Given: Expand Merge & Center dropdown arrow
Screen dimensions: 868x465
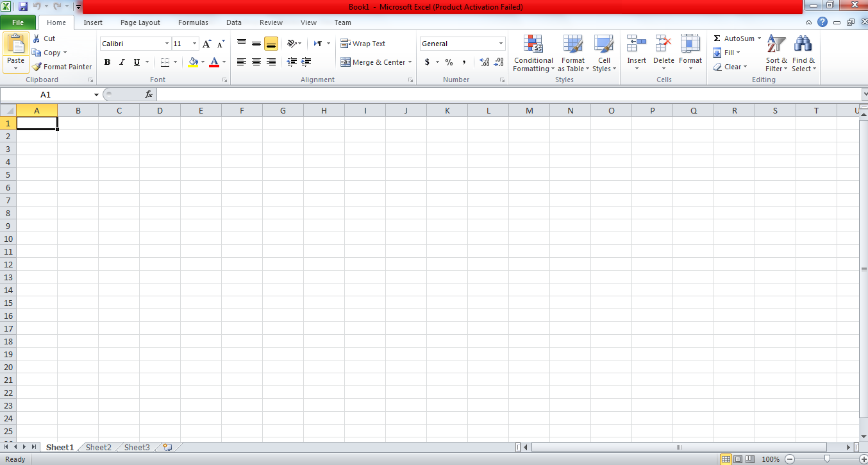Looking at the screenshot, I should (410, 62).
